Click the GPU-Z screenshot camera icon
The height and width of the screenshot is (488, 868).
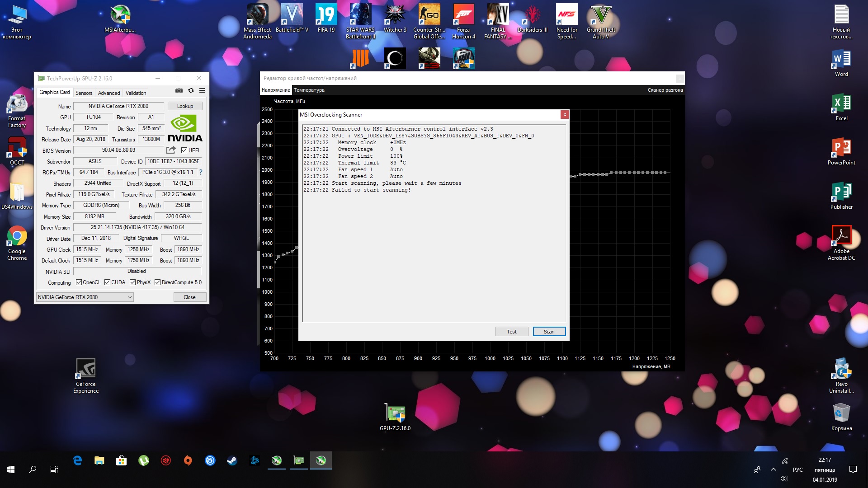click(179, 91)
